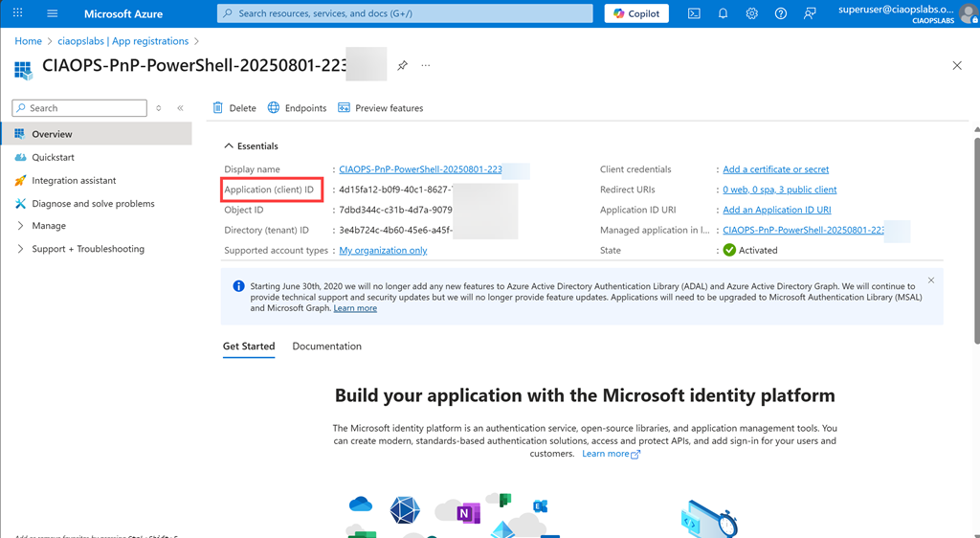Select Quickstart in the sidebar
Image resolution: width=980 pixels, height=538 pixels.
(x=53, y=157)
